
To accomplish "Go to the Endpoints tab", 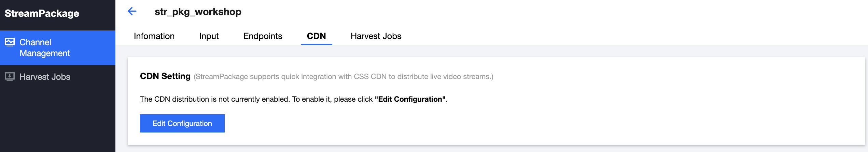I will 263,36.
